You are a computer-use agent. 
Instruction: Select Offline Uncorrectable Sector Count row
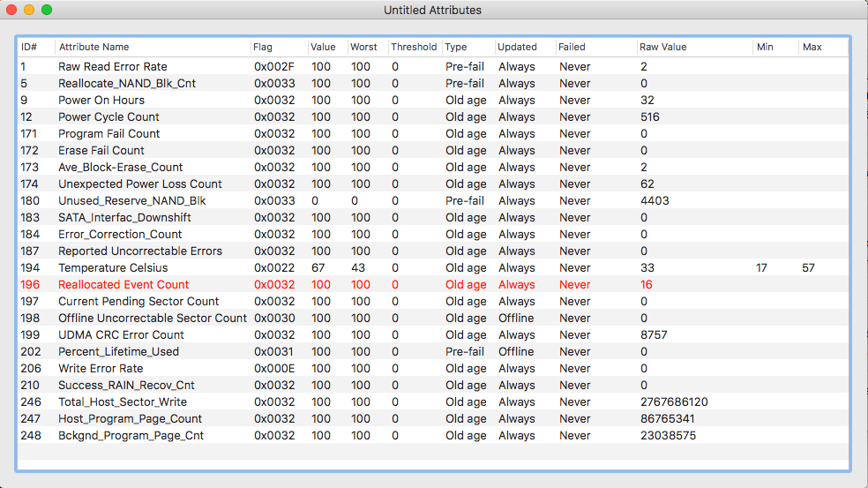pos(433,318)
